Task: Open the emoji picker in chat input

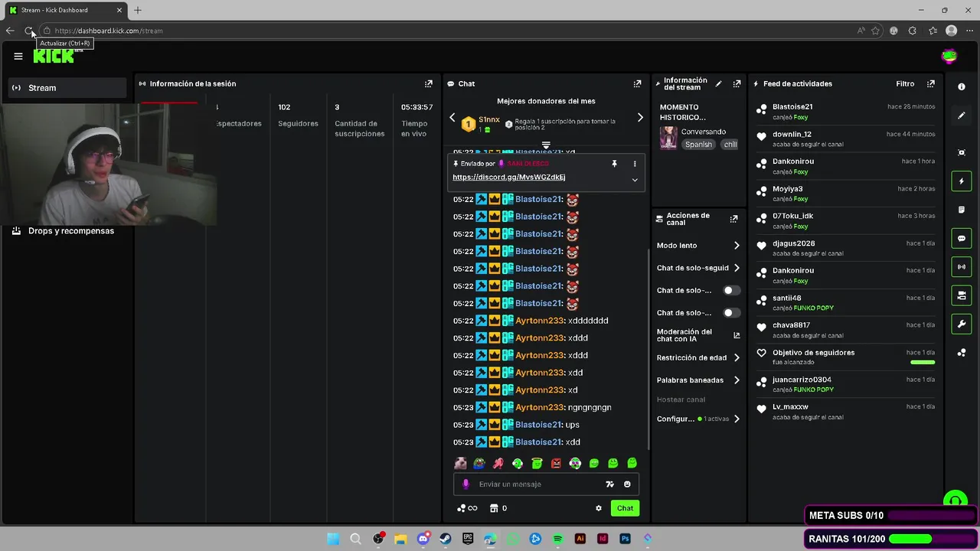Action: 627,484
